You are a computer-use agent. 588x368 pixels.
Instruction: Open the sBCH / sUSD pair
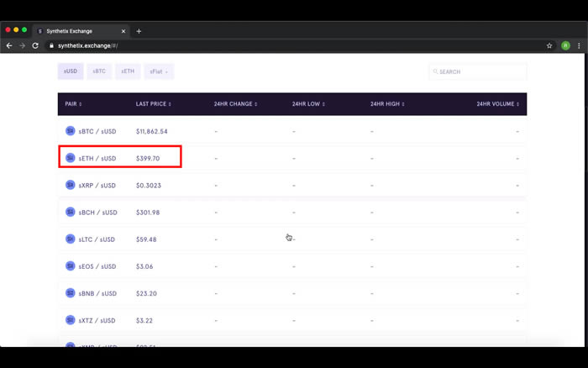pyautogui.click(x=98, y=213)
